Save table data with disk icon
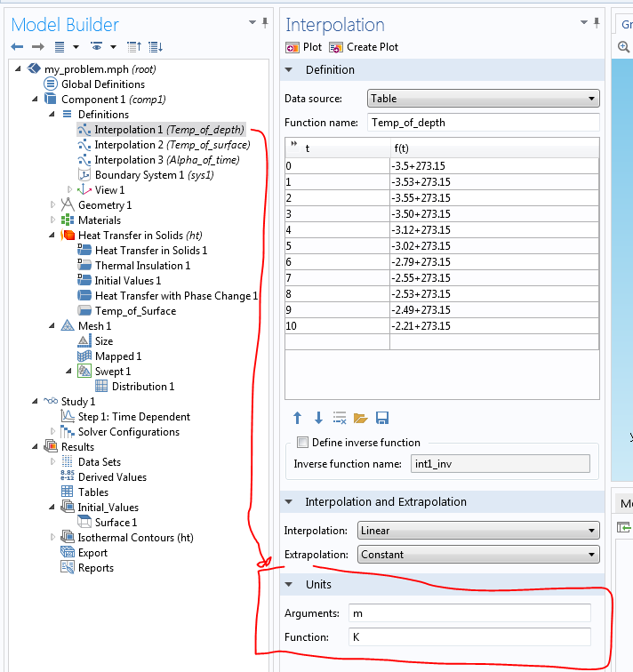The image size is (633, 672). (x=382, y=418)
